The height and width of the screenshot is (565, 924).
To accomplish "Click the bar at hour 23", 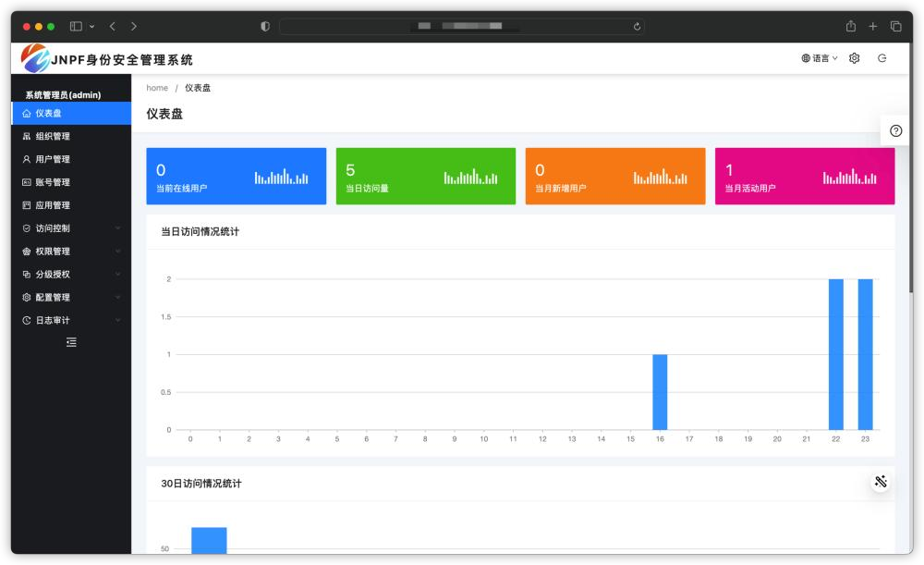I will 865,354.
